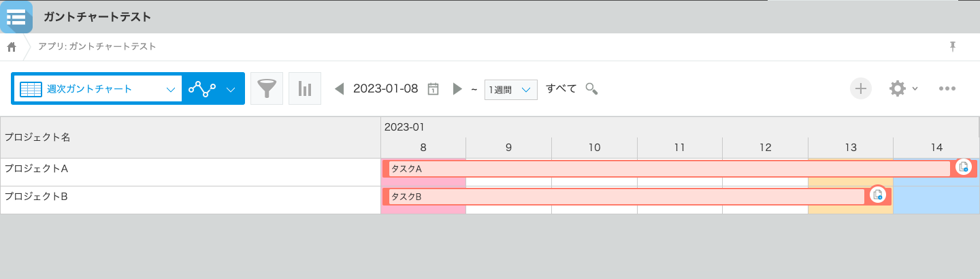Open the filter funnel icon
The image size is (980, 279).
point(267,89)
